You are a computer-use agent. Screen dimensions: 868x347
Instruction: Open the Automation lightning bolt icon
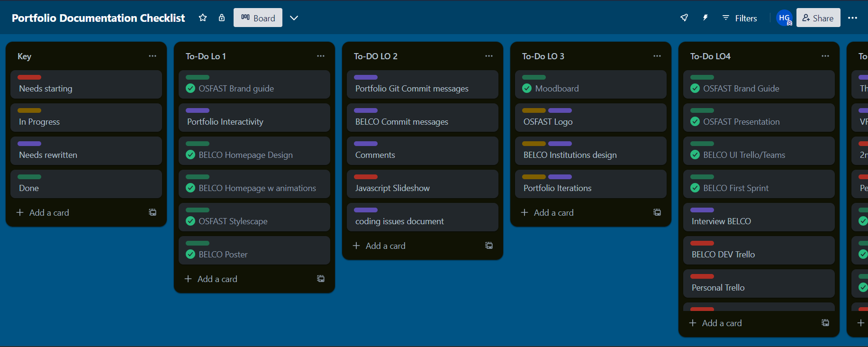[x=705, y=18]
